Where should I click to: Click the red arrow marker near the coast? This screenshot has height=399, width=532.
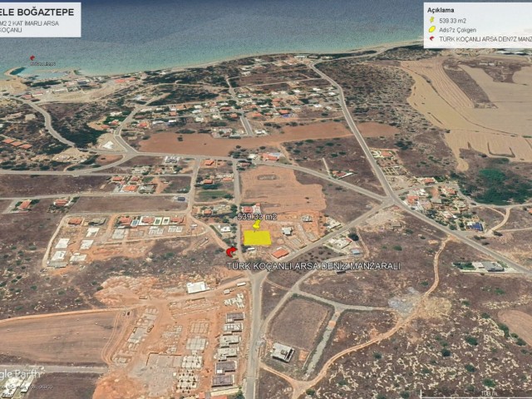(32, 58)
